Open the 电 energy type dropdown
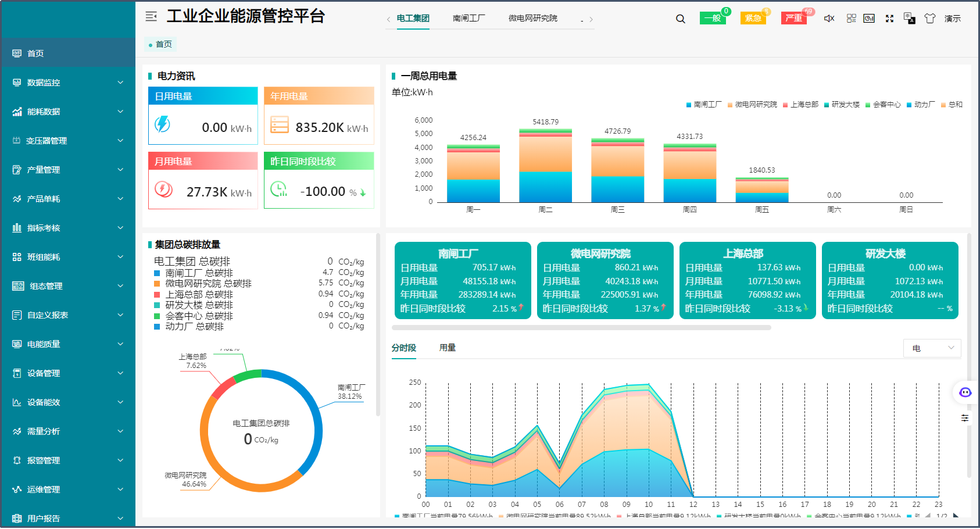Image resolution: width=980 pixels, height=529 pixels. click(932, 348)
